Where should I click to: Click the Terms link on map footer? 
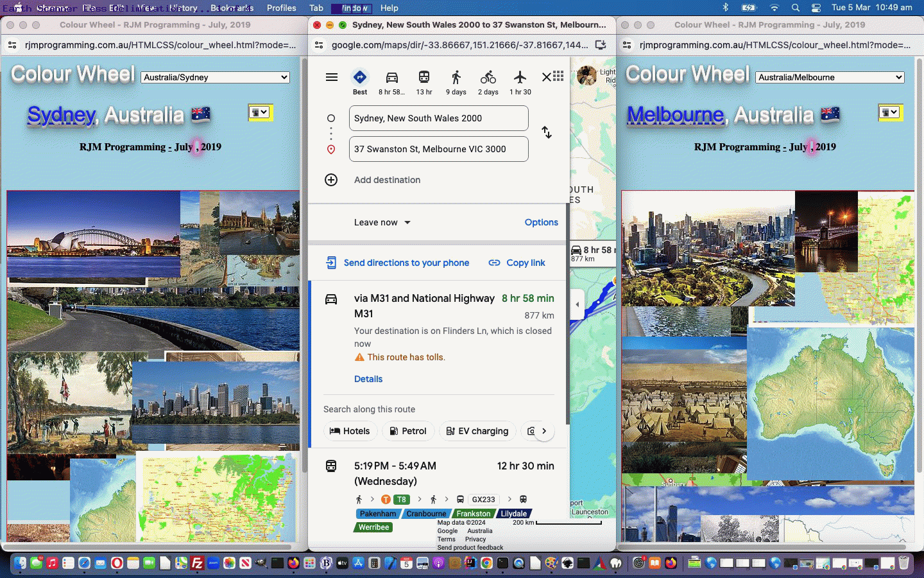click(x=447, y=539)
